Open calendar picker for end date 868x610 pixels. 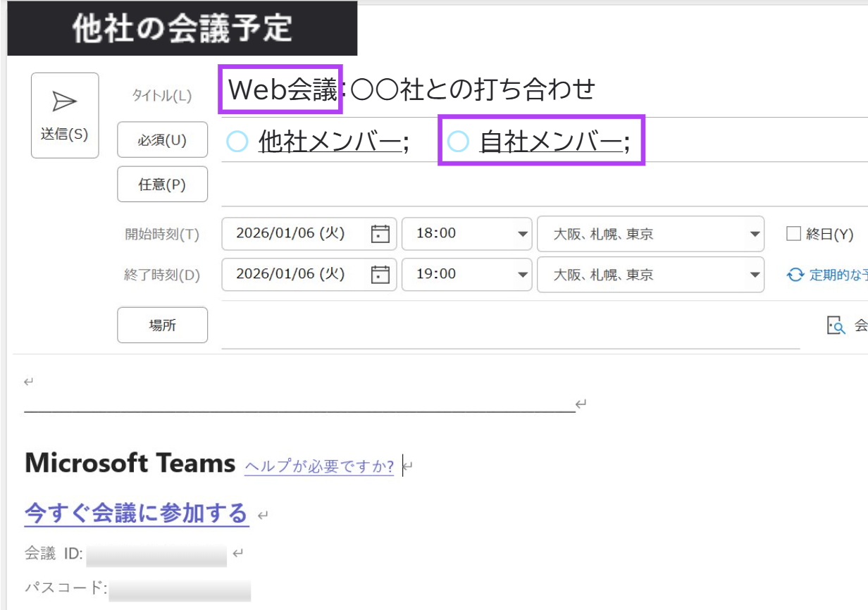pos(380,274)
